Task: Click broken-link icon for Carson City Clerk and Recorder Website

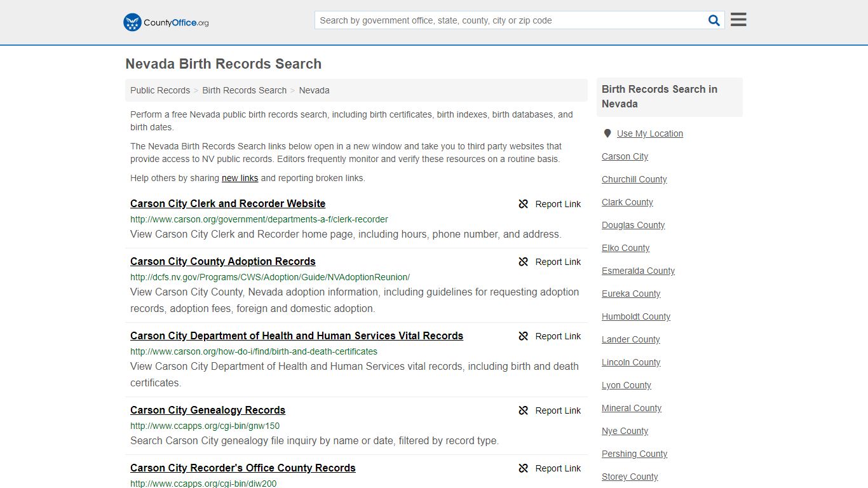Action: pyautogui.click(x=524, y=204)
